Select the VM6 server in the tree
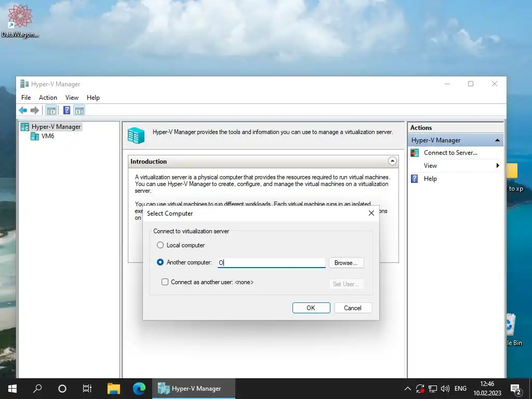Screen dimensions: 532x399 (47, 136)
